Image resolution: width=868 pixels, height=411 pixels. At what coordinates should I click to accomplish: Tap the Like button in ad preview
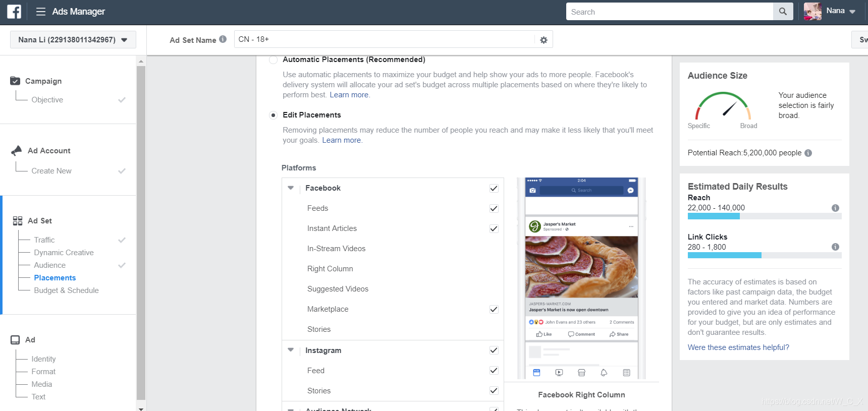[544, 334]
